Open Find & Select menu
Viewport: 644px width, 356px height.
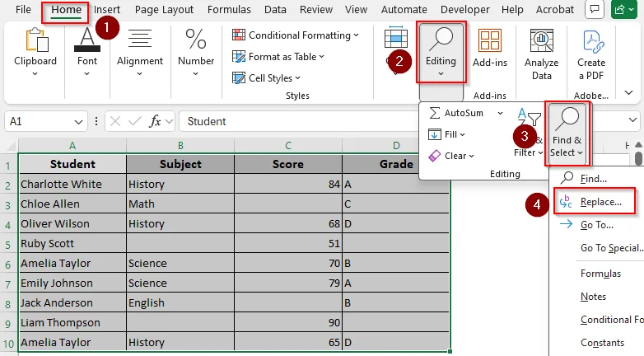click(567, 133)
